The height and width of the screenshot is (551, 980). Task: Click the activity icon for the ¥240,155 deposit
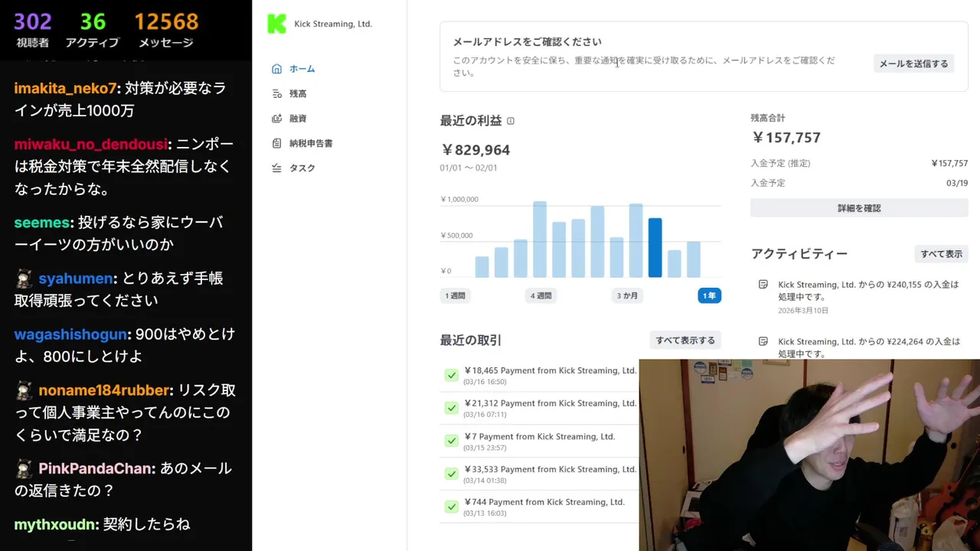coord(763,285)
